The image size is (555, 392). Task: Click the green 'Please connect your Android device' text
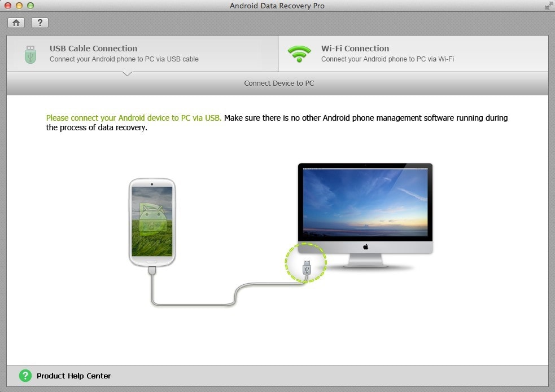tap(134, 118)
